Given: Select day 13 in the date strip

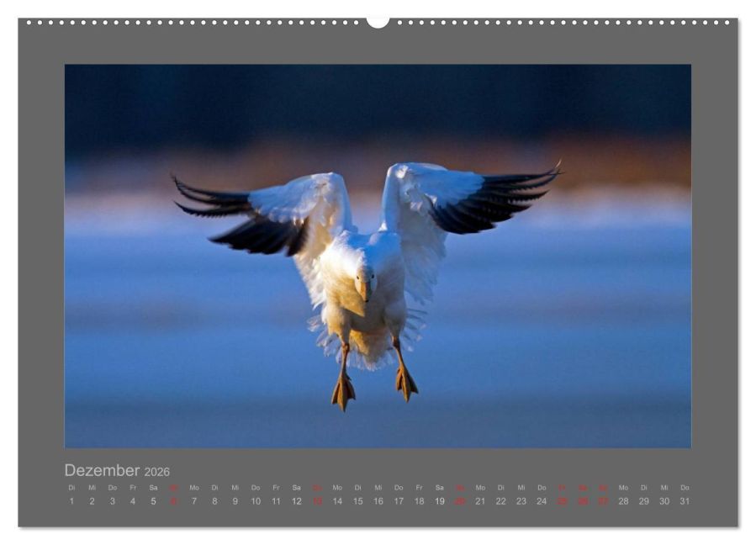Looking at the screenshot, I should [317, 501].
